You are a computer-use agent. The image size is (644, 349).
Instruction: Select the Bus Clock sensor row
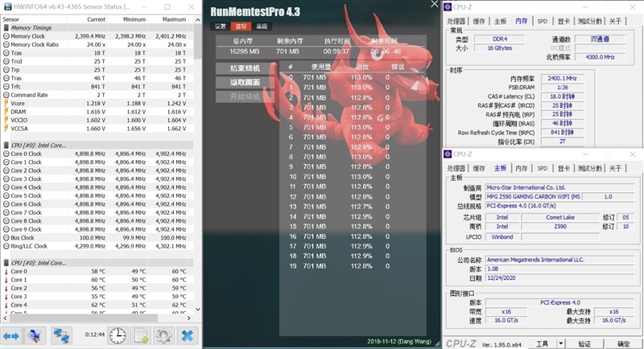coord(97,237)
